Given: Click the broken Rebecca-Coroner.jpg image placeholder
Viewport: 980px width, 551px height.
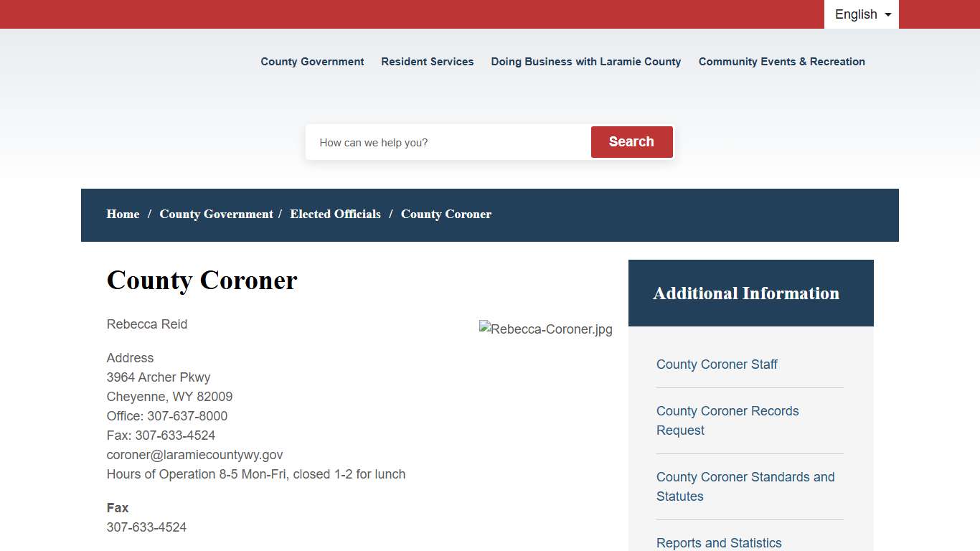Looking at the screenshot, I should point(545,329).
